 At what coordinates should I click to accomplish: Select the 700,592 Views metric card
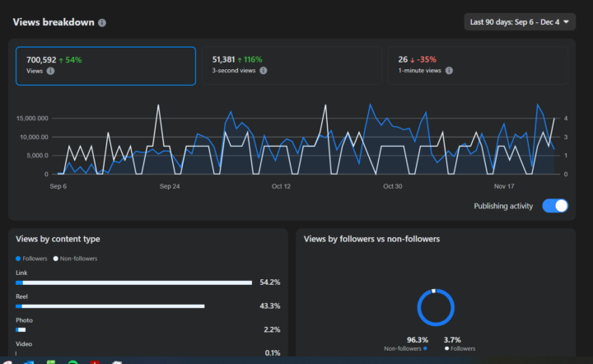pyautogui.click(x=106, y=66)
